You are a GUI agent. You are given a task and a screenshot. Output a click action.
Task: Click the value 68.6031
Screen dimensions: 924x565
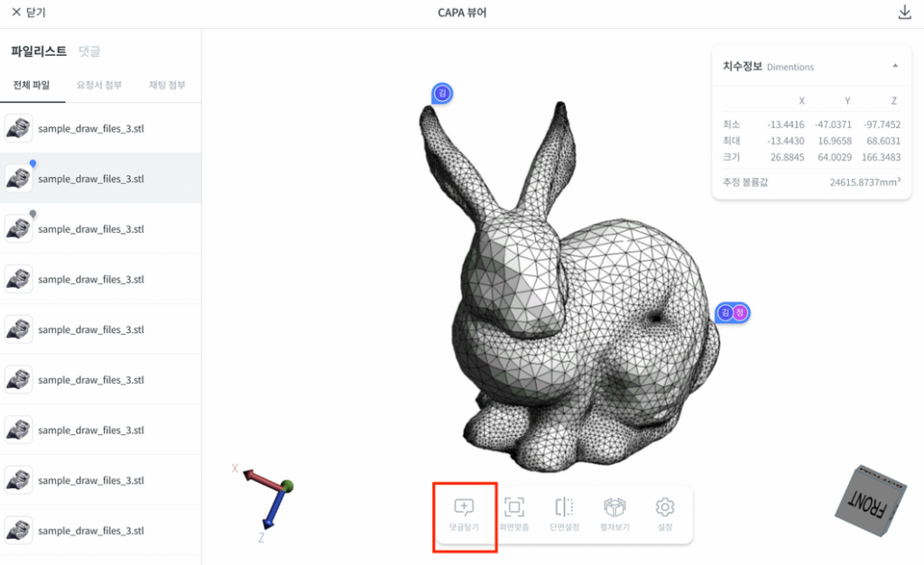tap(883, 141)
